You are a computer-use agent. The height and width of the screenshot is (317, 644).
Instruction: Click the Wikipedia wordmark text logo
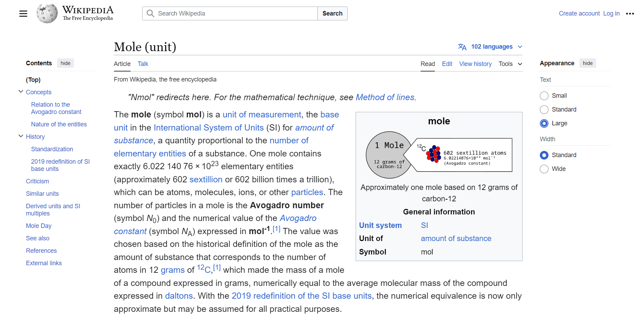point(88,13)
